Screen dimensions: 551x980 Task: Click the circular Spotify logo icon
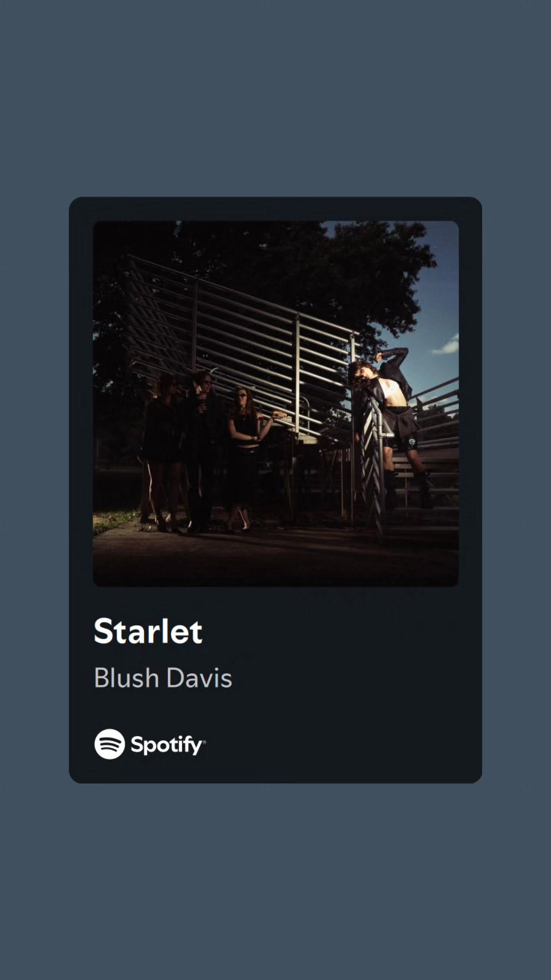pyautogui.click(x=110, y=744)
